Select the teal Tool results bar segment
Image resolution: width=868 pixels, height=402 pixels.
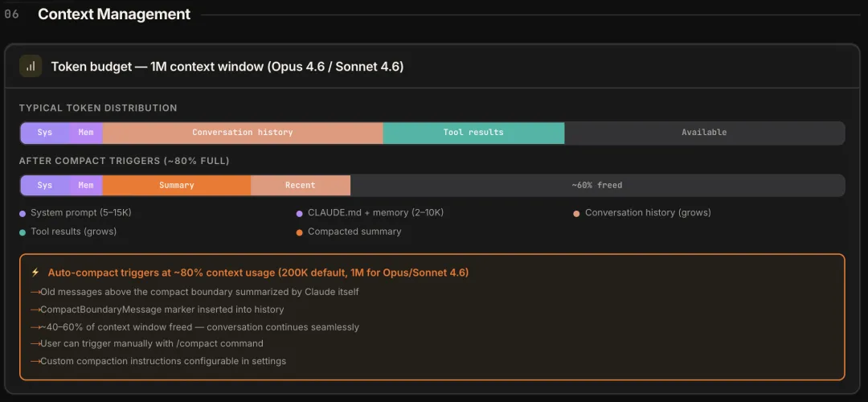coord(473,133)
